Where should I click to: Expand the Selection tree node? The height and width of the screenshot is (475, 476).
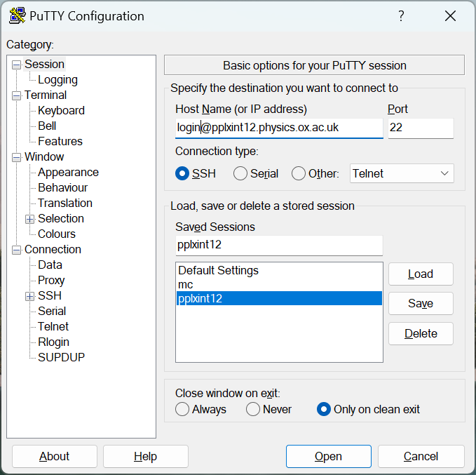click(x=29, y=219)
